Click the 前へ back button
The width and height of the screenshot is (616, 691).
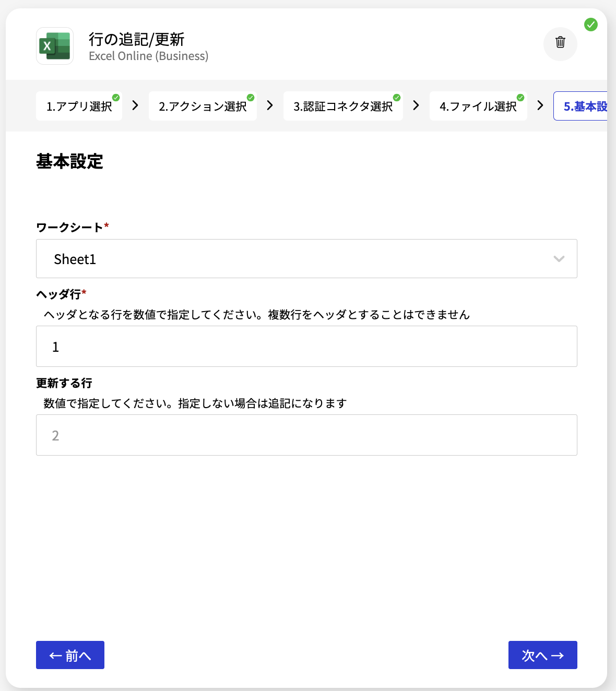tap(70, 655)
